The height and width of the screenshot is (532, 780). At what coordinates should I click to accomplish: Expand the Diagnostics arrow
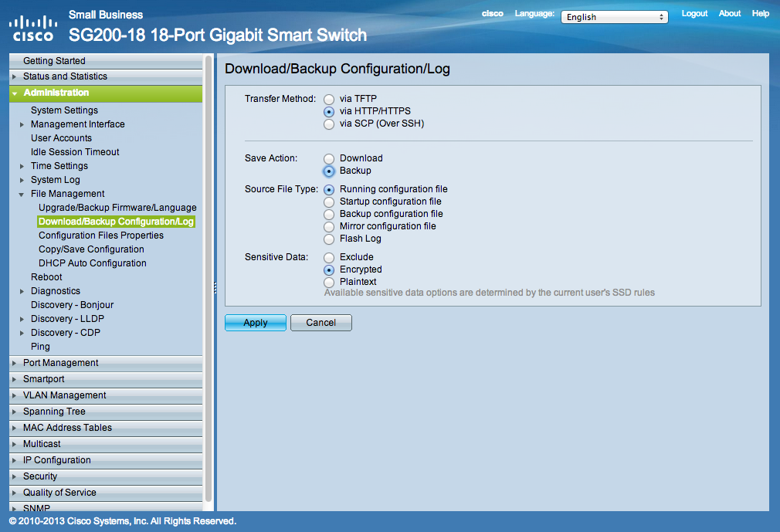point(22,291)
